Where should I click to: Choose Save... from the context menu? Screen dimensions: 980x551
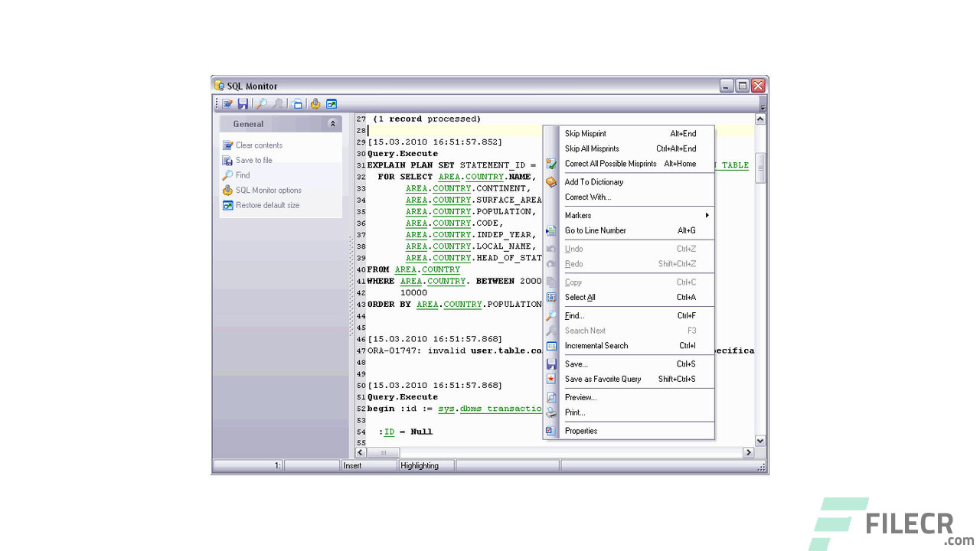629,364
